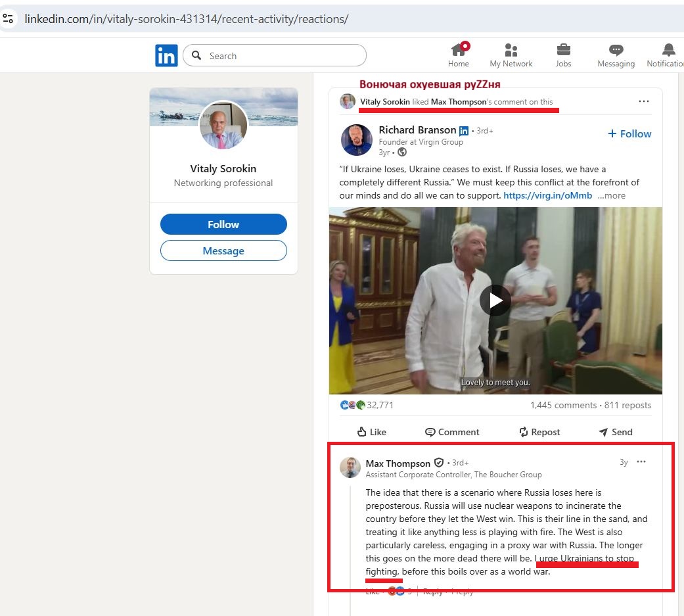Open the virg.in link in the post
Screen dimensions: 684x616
547,195
